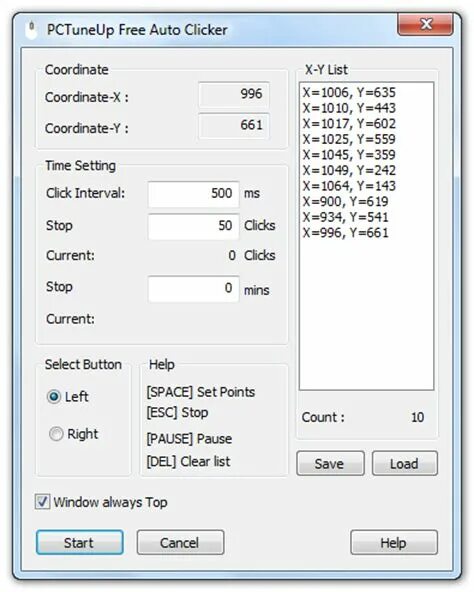Click the Coordinate-Y value field 661
The width and height of the screenshot is (474, 592).
(x=234, y=125)
